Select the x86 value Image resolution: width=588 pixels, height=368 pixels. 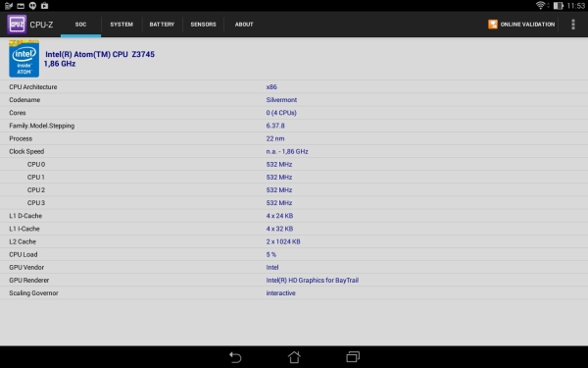tap(271, 87)
